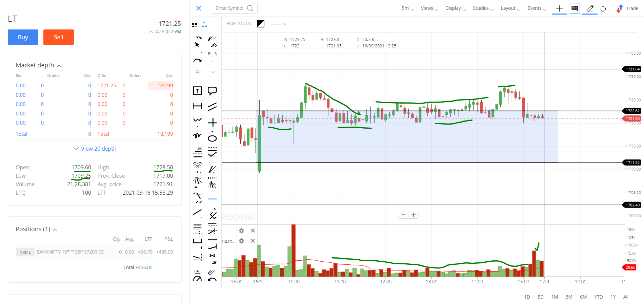The image size is (644, 304).
Task: Select the parallel channel lines tool
Action: (212, 107)
